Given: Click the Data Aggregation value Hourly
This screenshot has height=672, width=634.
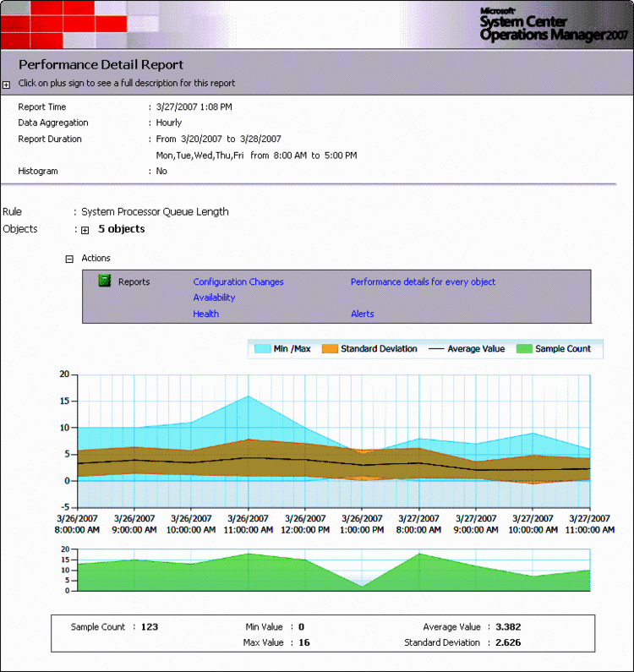Looking at the screenshot, I should pyautogui.click(x=169, y=123).
